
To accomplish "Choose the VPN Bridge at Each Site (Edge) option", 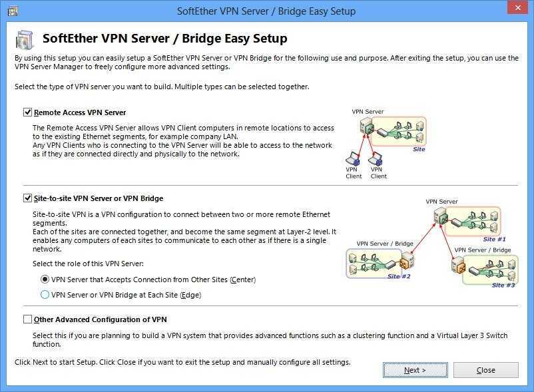I will (45, 294).
